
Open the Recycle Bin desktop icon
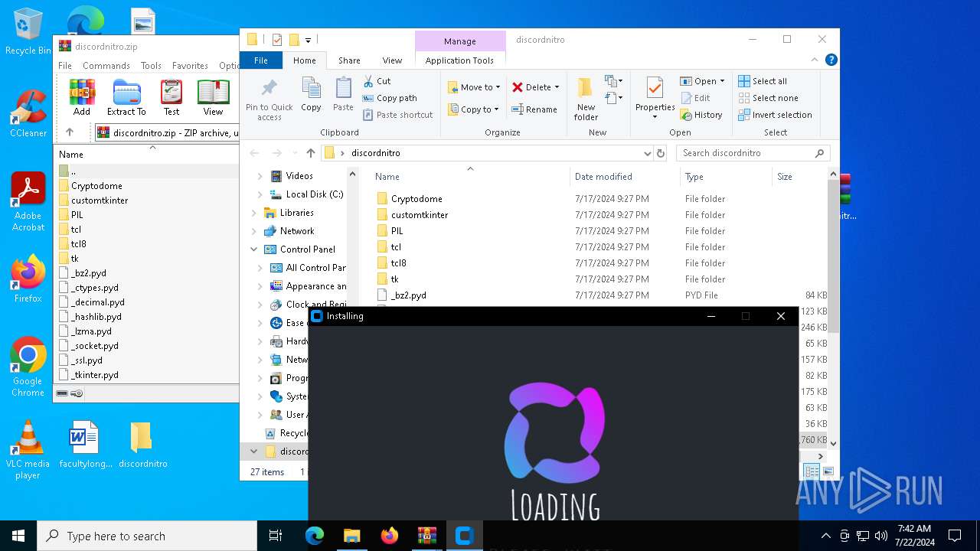(x=28, y=32)
